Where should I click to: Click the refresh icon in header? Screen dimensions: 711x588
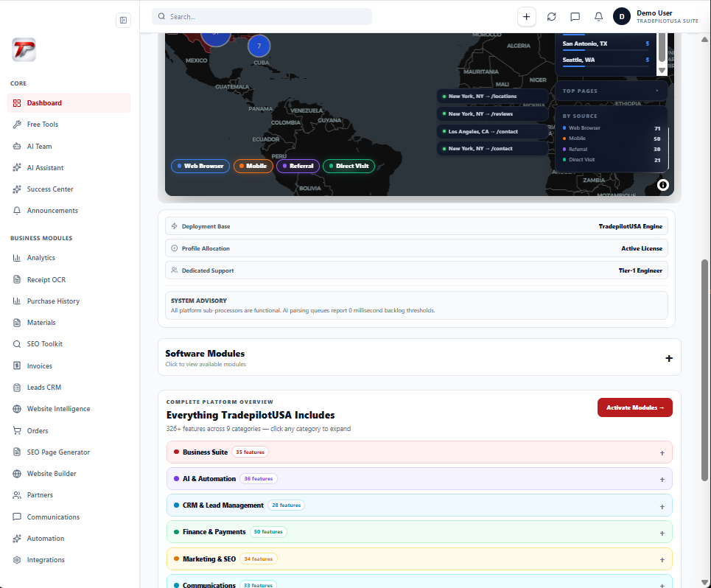[x=551, y=17]
